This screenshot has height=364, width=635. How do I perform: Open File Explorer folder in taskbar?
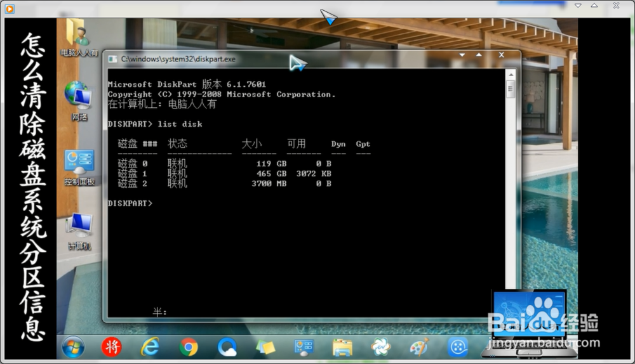(x=343, y=347)
